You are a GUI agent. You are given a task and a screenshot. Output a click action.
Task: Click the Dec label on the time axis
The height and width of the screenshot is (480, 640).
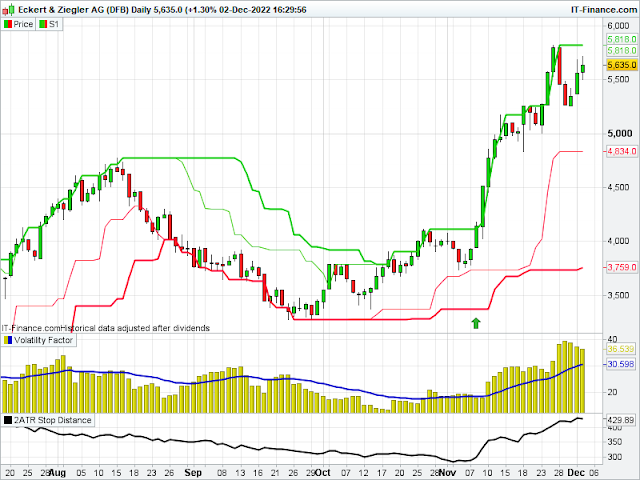(x=576, y=473)
